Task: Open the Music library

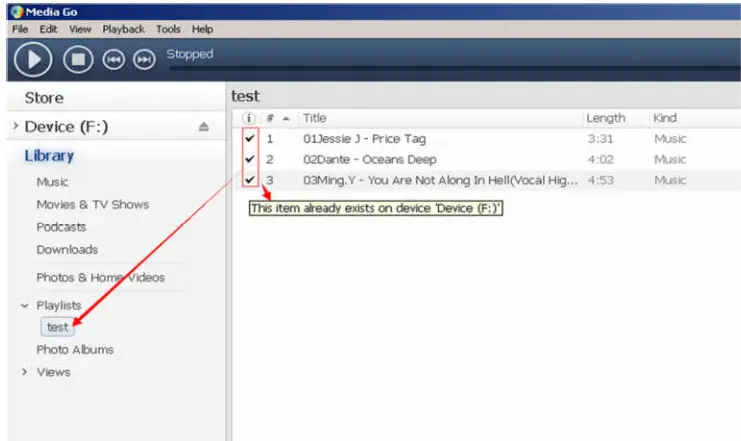Action: click(x=52, y=182)
